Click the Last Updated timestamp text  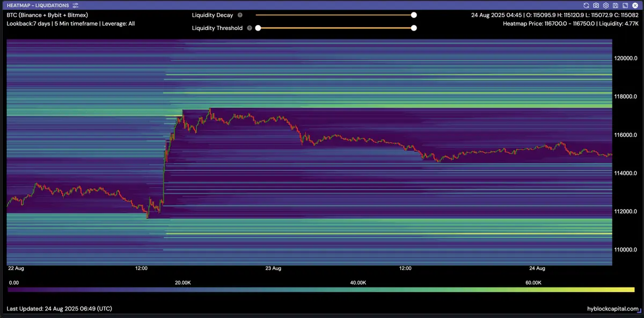(59, 309)
